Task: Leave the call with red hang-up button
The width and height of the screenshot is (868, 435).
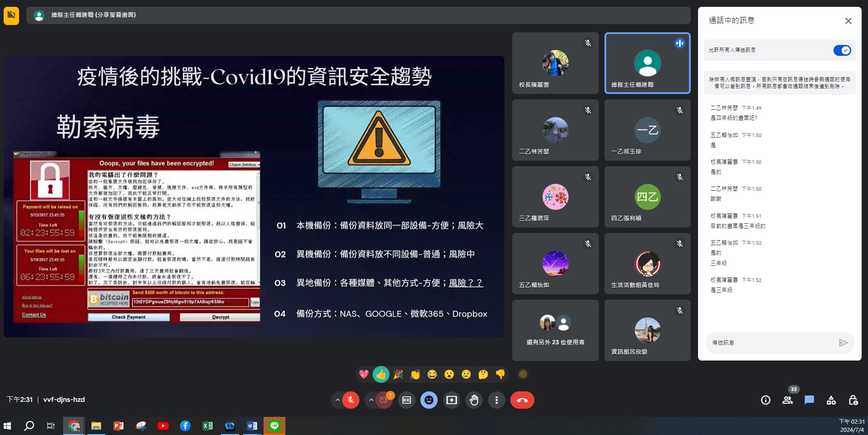Action: point(522,400)
